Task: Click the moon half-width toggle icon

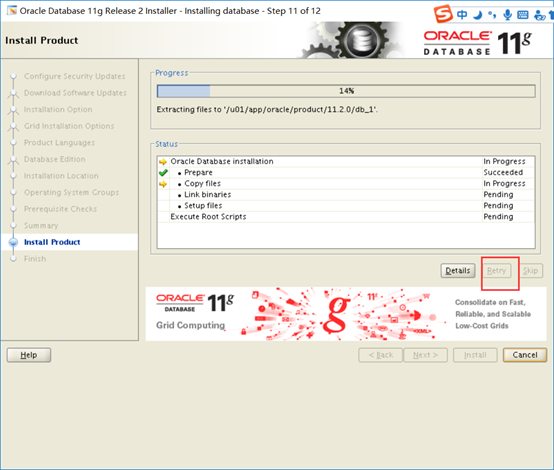Action: tap(478, 15)
